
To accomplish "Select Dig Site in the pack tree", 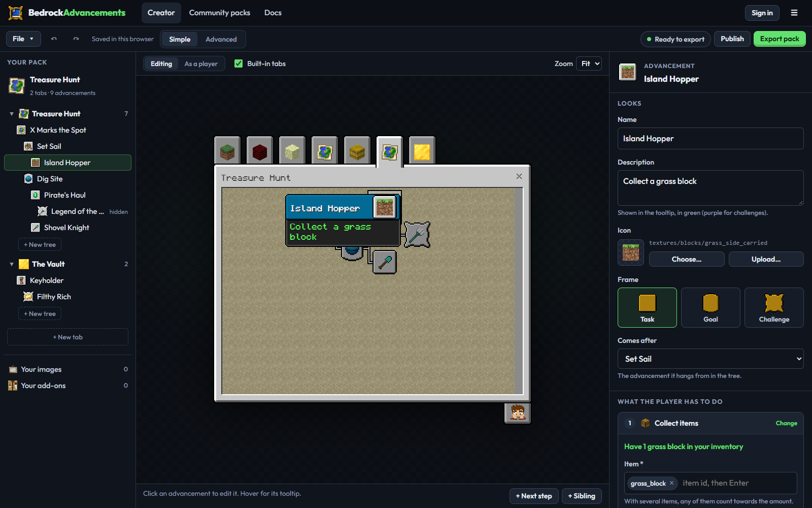I will pyautogui.click(x=67, y=179).
